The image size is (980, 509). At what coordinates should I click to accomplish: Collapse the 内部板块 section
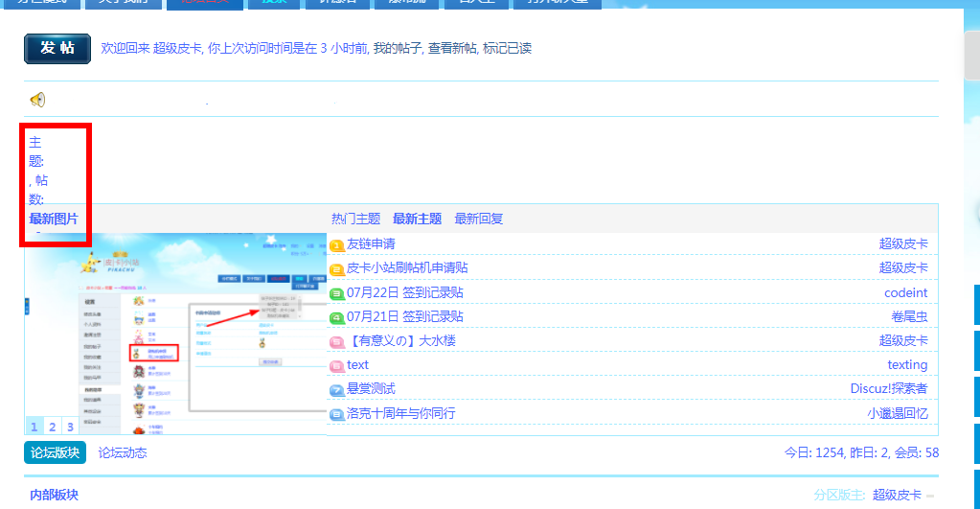click(930, 496)
